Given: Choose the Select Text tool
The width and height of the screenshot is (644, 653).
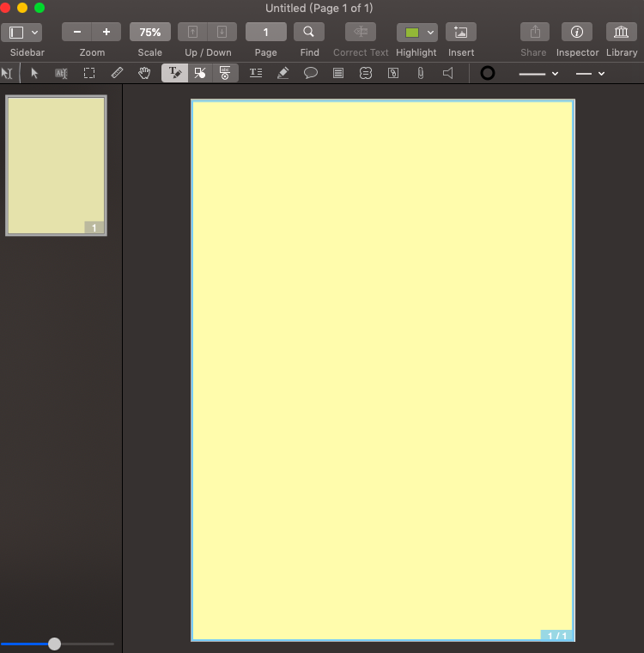Looking at the screenshot, I should (x=61, y=73).
